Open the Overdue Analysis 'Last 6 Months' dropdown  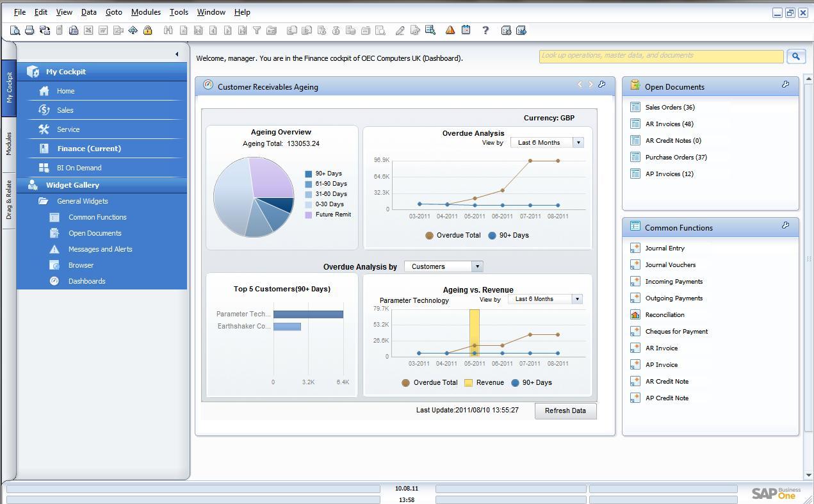pos(577,142)
